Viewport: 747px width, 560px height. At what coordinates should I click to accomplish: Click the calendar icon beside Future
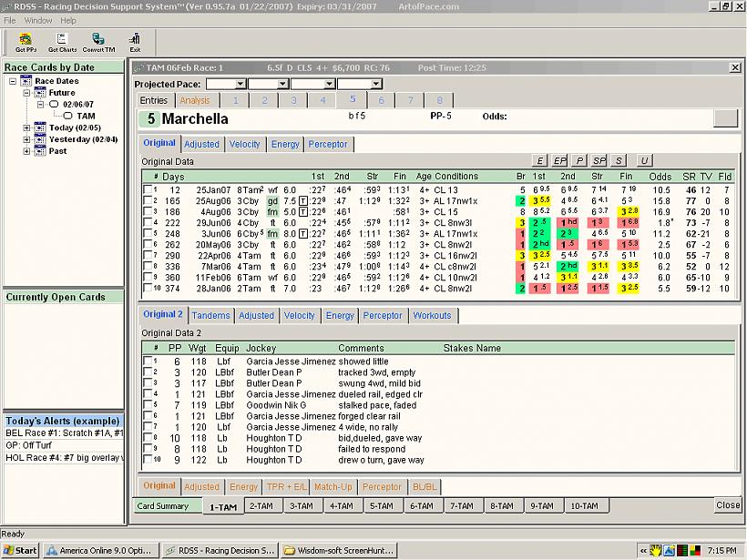click(40, 92)
